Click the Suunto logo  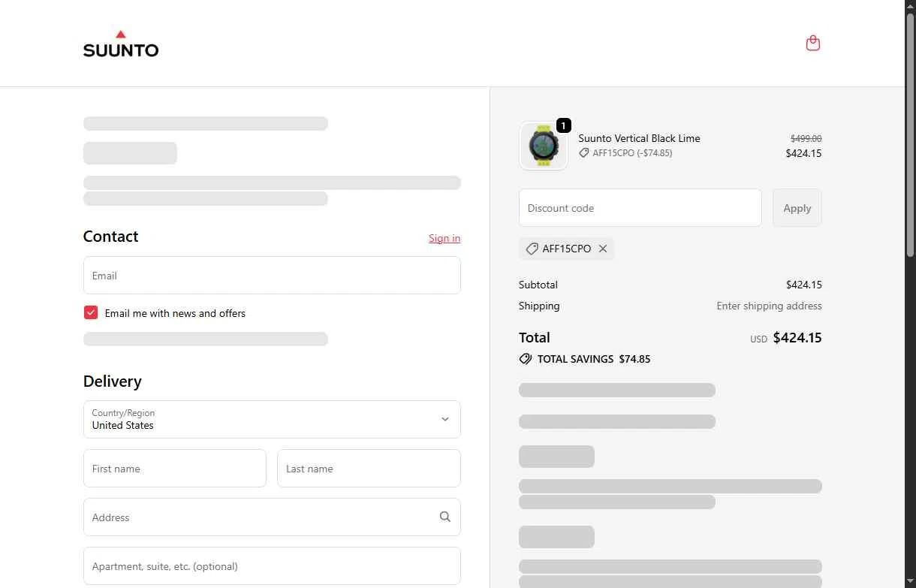(121, 44)
